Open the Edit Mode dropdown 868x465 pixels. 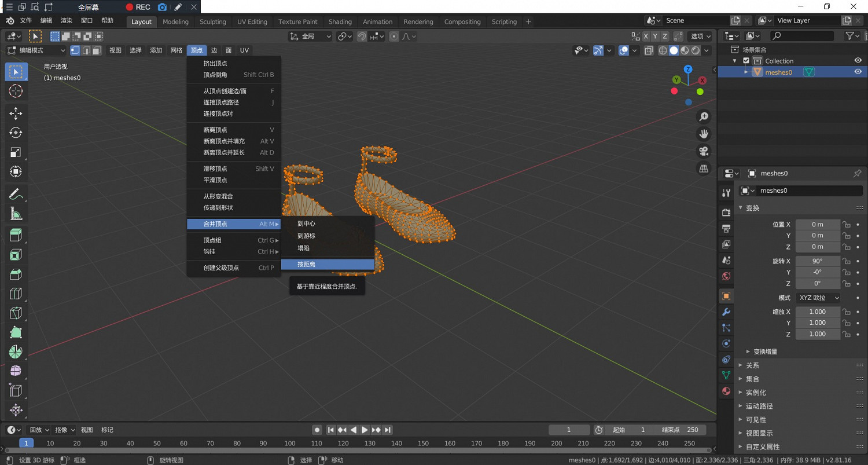pyautogui.click(x=36, y=50)
